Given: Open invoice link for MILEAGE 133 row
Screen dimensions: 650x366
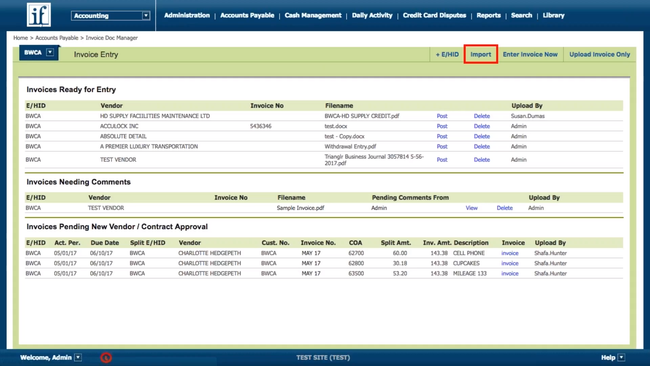Looking at the screenshot, I should [510, 274].
